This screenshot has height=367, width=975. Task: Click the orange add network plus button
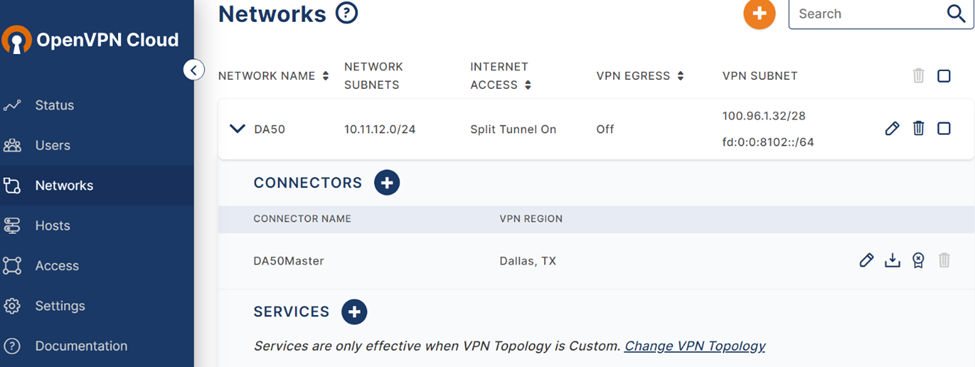point(759,14)
